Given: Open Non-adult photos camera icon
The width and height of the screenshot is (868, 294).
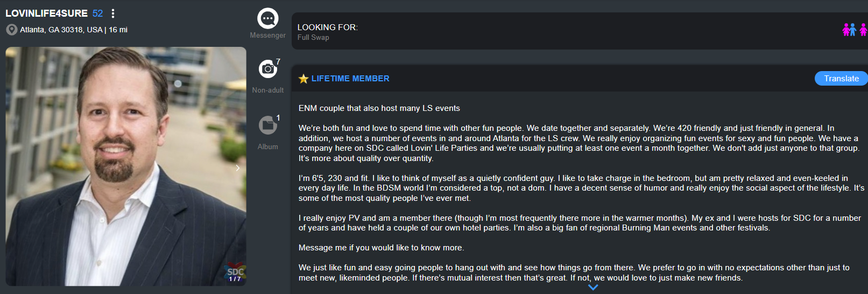Looking at the screenshot, I should pos(267,69).
